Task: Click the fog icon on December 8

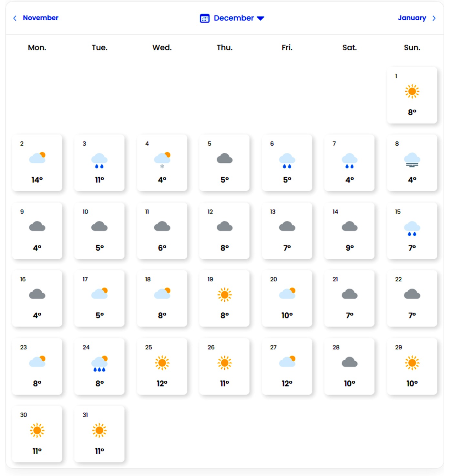Action: (412, 160)
